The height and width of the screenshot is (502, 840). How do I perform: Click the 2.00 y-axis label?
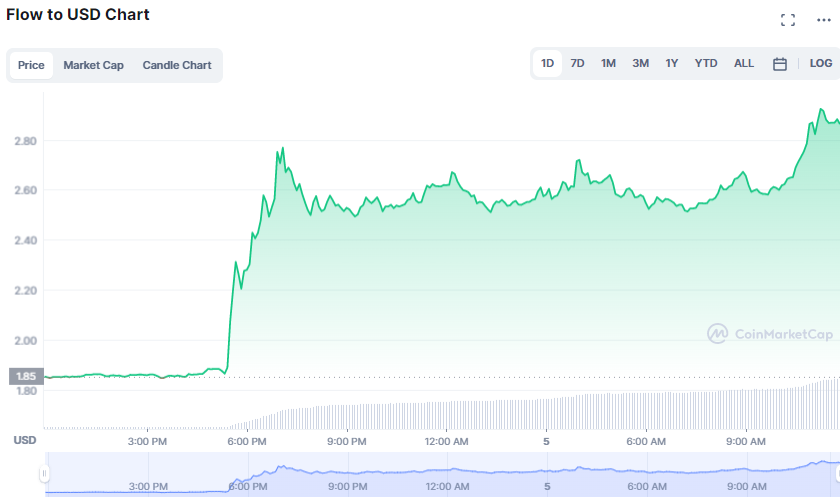[x=25, y=341]
